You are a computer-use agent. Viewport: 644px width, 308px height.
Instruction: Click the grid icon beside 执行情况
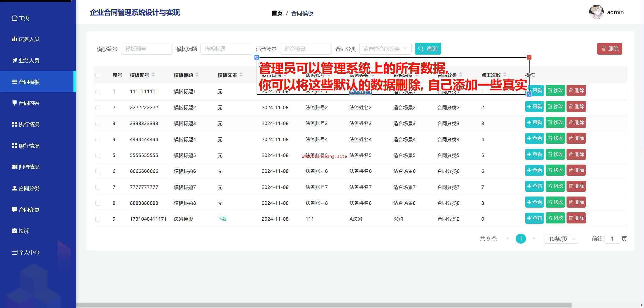coord(14,124)
